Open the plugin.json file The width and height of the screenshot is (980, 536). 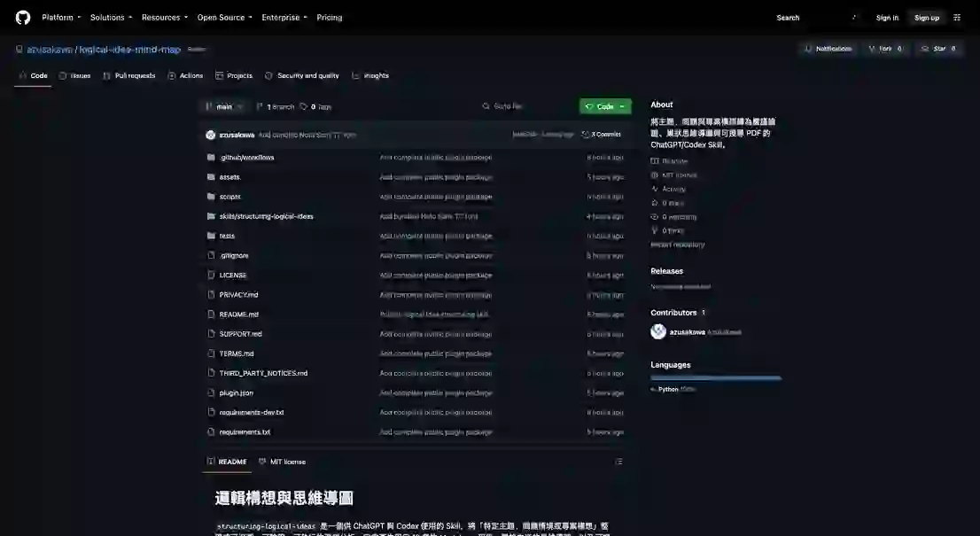point(237,393)
